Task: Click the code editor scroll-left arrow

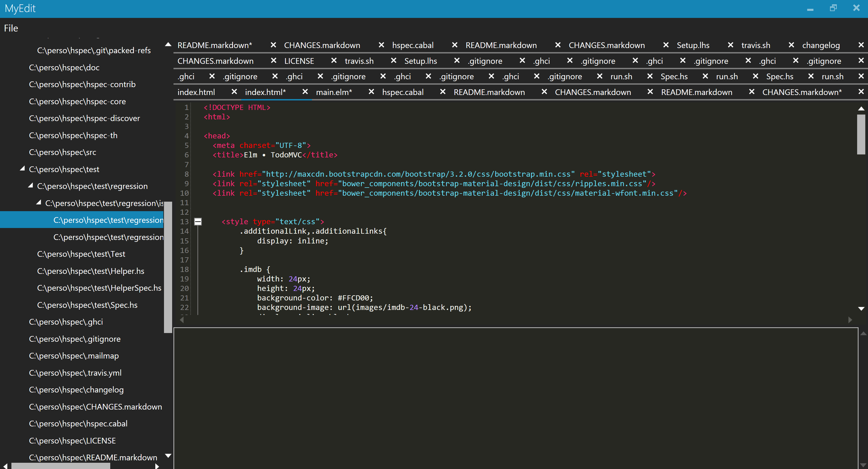Action: pyautogui.click(x=182, y=320)
